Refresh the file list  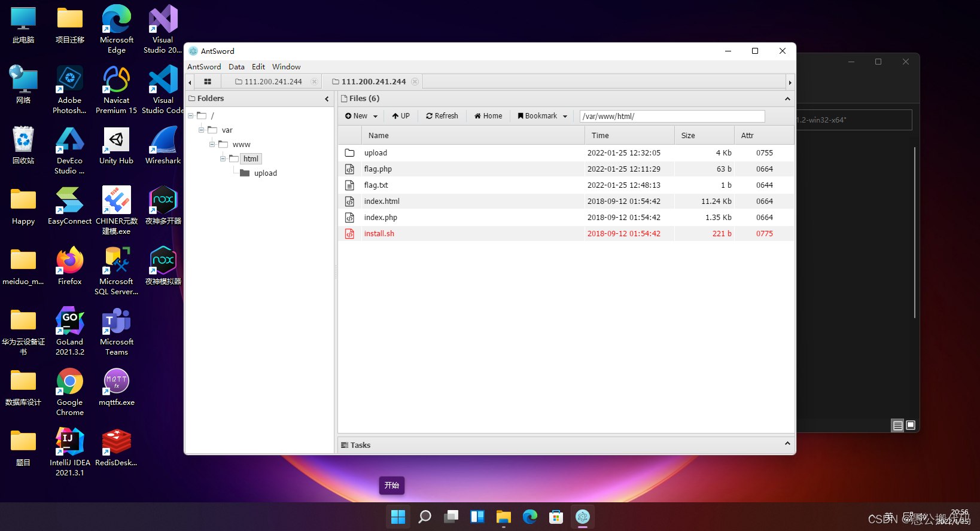[x=442, y=116]
